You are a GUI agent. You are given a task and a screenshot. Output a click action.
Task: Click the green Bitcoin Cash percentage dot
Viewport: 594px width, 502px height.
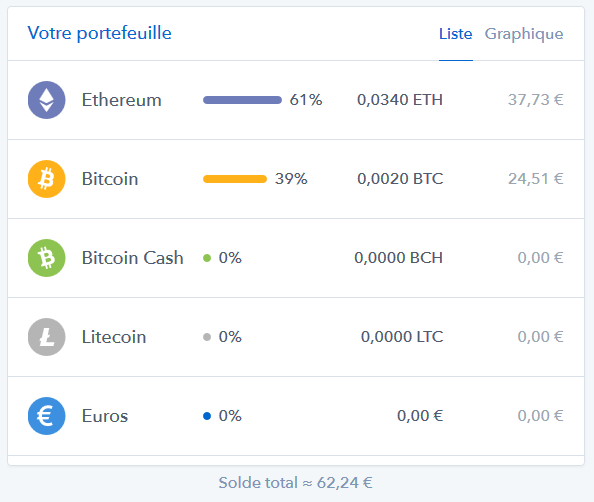(x=207, y=258)
